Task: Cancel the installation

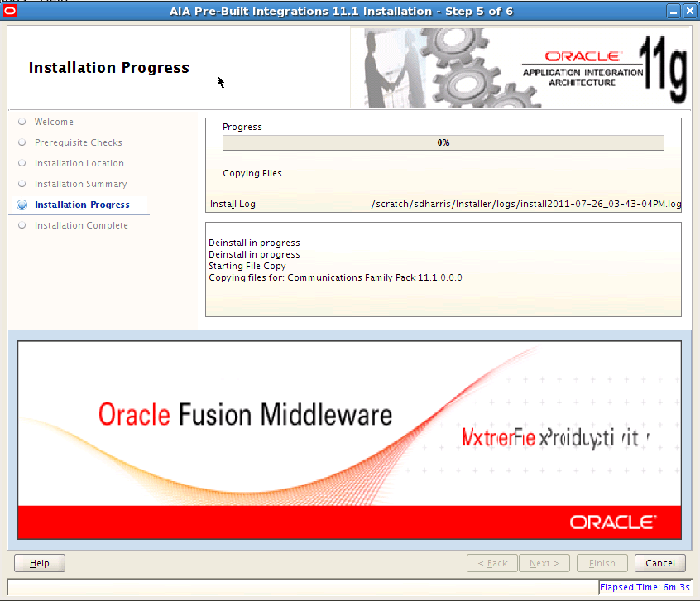Action: (x=659, y=563)
